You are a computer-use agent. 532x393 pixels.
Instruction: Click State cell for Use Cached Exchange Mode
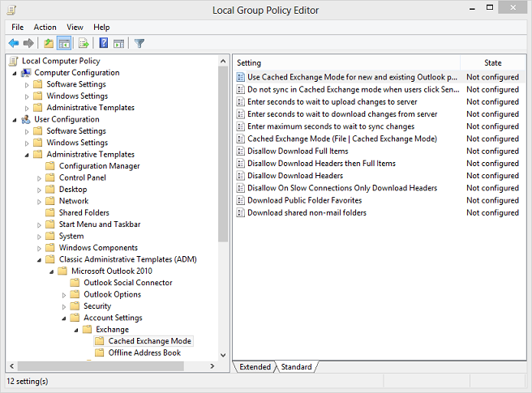pos(492,77)
